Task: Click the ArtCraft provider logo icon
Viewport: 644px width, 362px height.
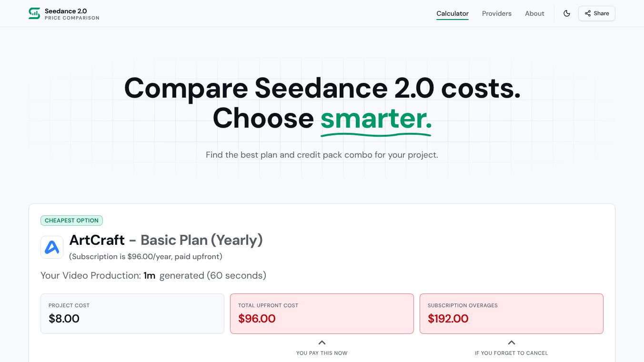Action: point(52,247)
